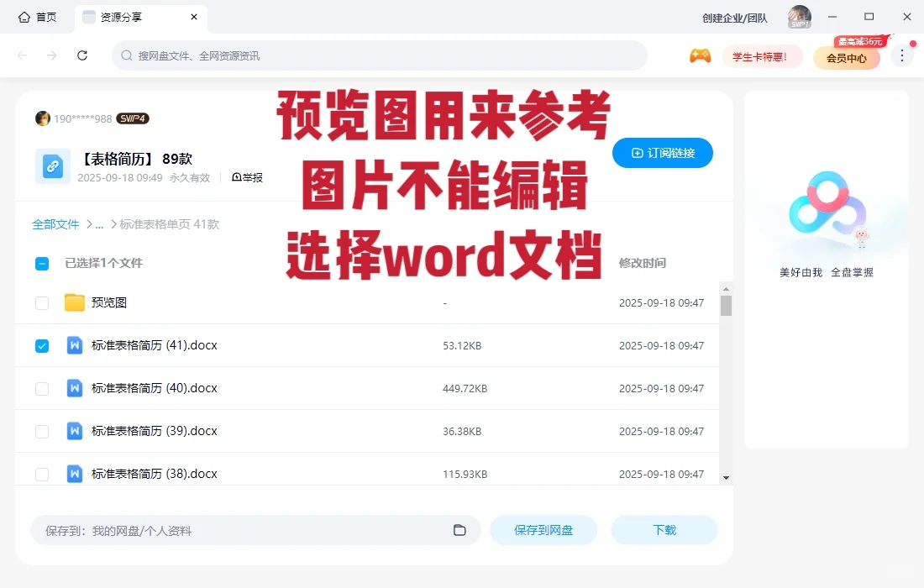Click the 订阅链接 subscribe button
This screenshot has width=924, height=588.
[x=663, y=153]
